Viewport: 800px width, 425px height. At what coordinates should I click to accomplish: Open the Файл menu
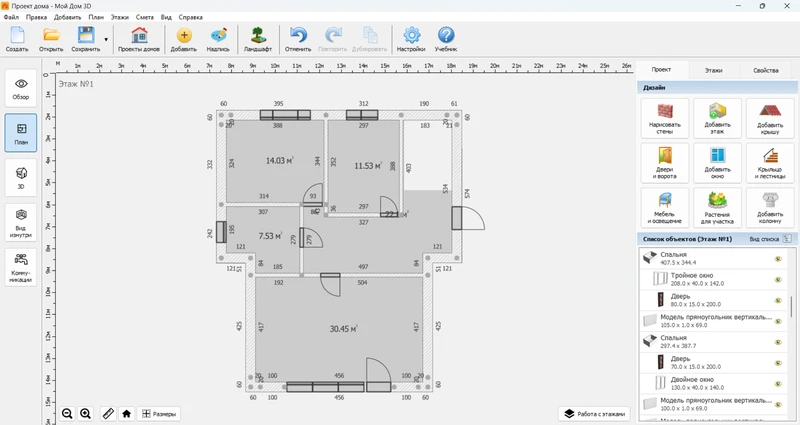[x=11, y=17]
